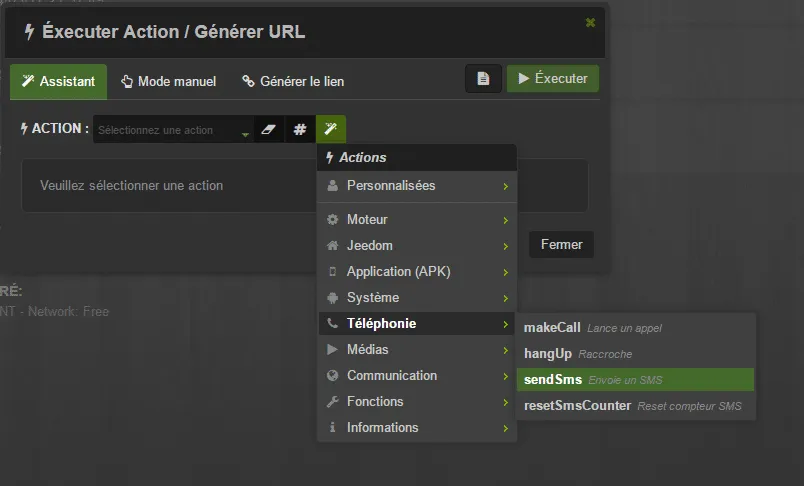This screenshot has height=486, width=804.
Task: Click the Exécuter button
Action: tap(553, 78)
